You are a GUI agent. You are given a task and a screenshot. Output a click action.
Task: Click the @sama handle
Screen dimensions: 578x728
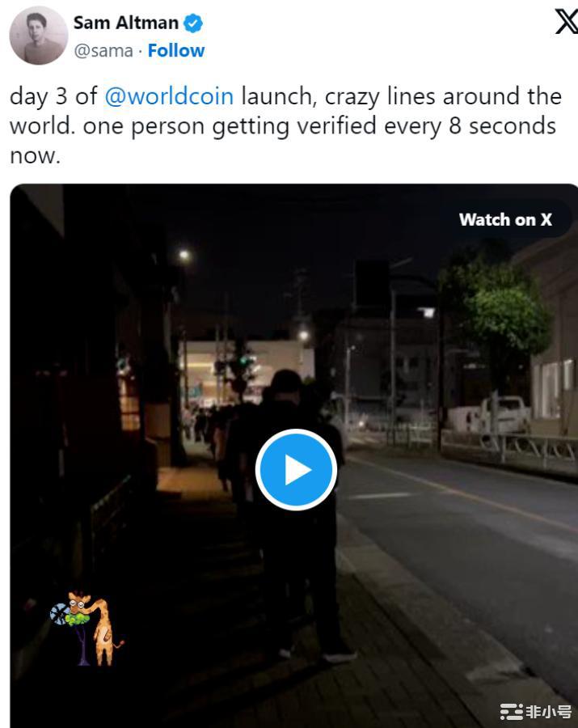coord(103,51)
